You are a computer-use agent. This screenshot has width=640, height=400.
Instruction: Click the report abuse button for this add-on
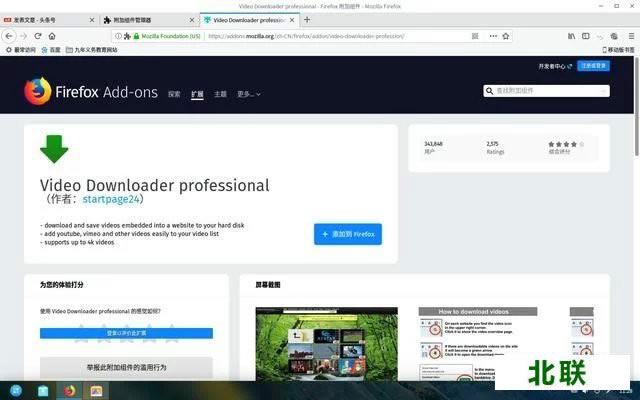pyautogui.click(x=126, y=367)
